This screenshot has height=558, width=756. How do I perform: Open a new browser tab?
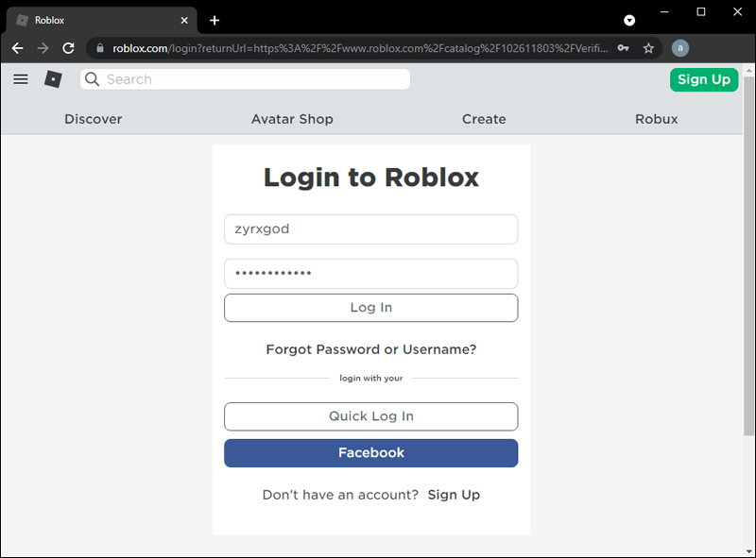(215, 20)
